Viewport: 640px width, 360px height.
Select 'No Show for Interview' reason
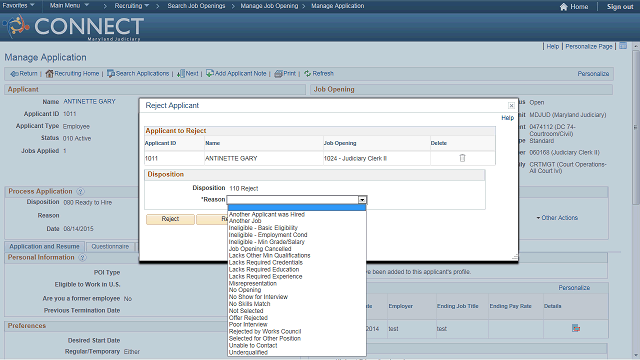[258, 297]
